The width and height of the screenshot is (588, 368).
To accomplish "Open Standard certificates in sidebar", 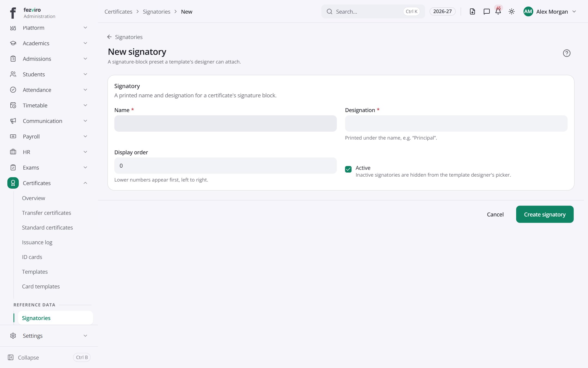I will pos(47,228).
